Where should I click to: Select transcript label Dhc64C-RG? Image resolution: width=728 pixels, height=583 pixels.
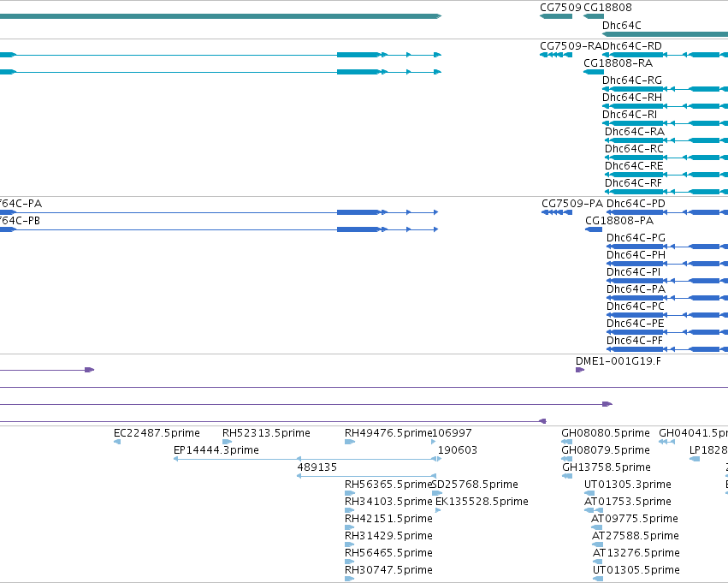(x=632, y=80)
